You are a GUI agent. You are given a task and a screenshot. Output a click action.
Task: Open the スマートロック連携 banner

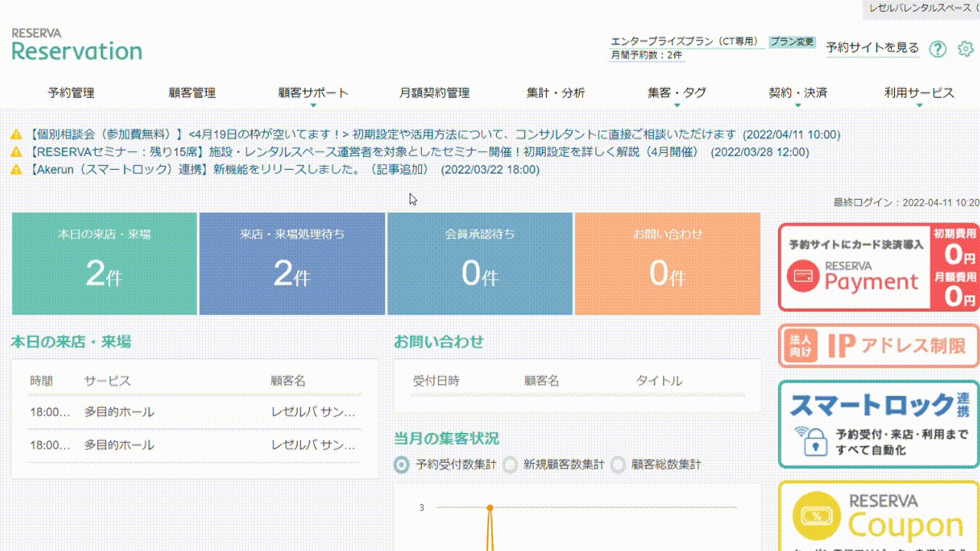coord(879,424)
